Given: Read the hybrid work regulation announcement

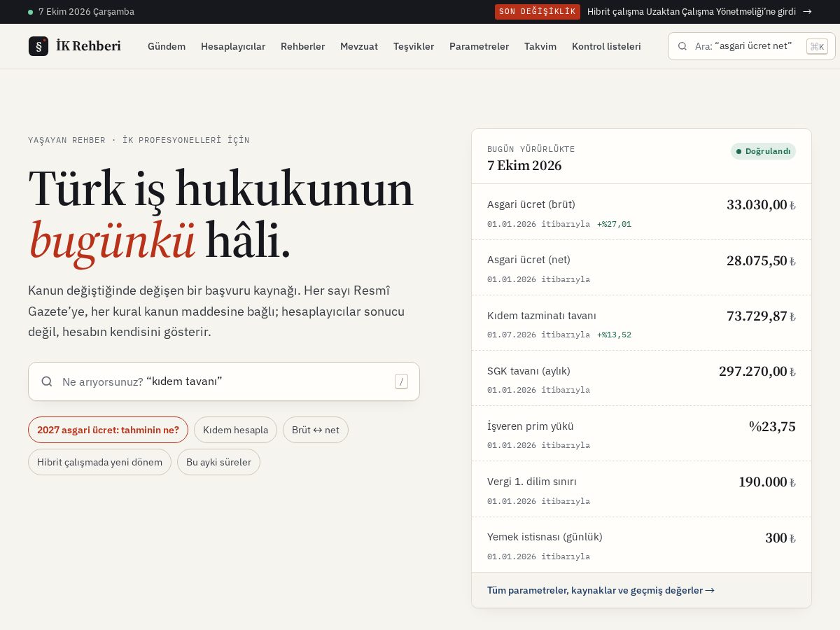Looking at the screenshot, I should (x=692, y=11).
